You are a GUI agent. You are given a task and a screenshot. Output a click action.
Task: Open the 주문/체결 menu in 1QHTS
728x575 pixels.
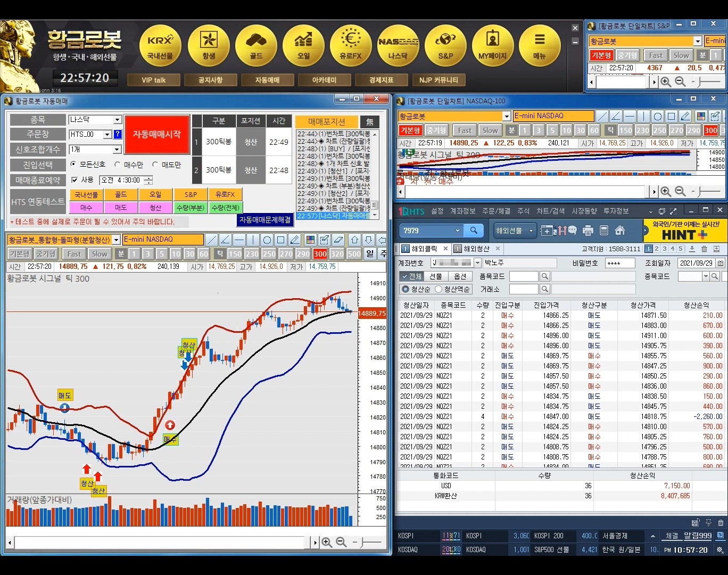(x=497, y=211)
